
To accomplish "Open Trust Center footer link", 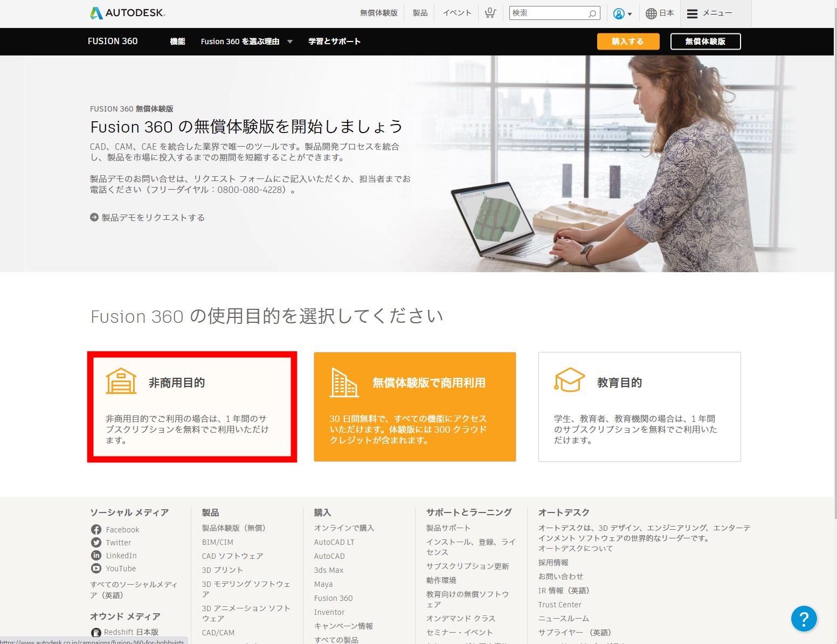I will pos(559,605).
